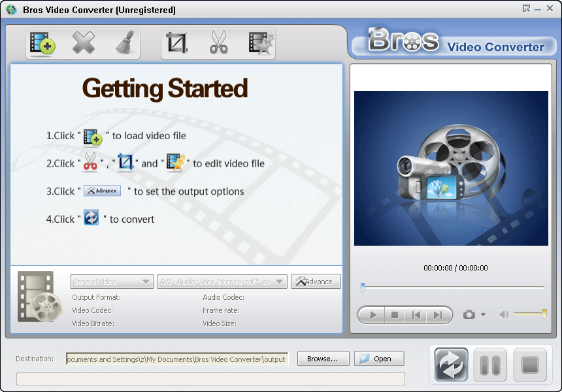This screenshot has height=392, width=562.
Task: Click the Destination path input field
Action: (176, 359)
